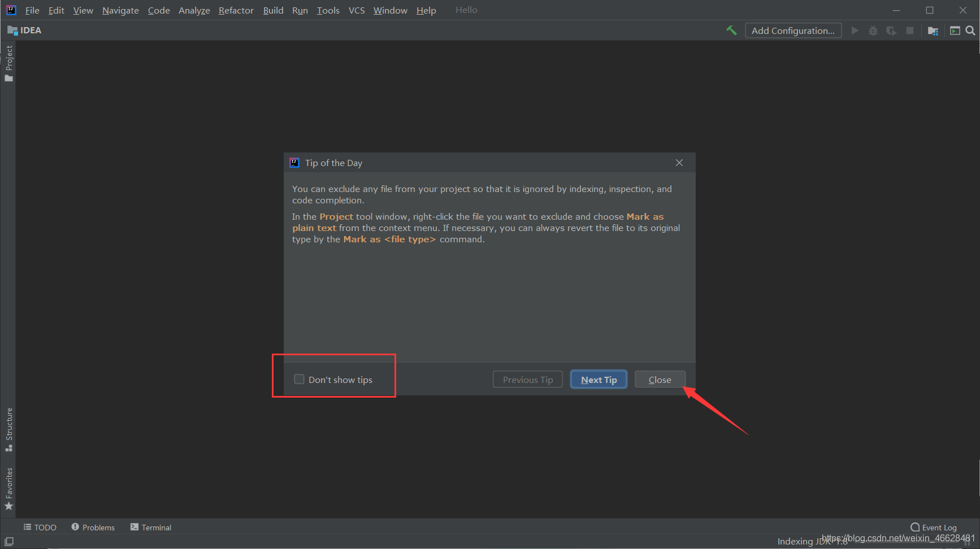980x549 pixels.
Task: Open the Refactor menu
Action: (236, 10)
